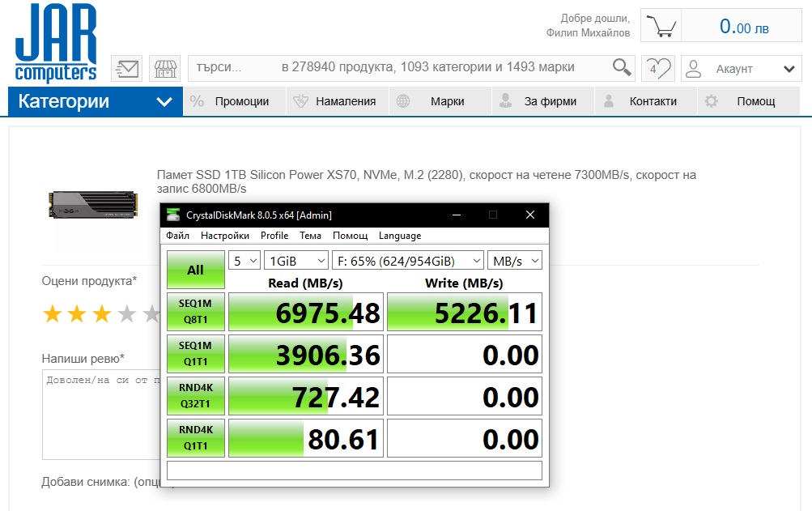The height and width of the screenshot is (511, 812).
Task: Open the Тема menu in CrystalDiskMark
Action: pyautogui.click(x=310, y=236)
